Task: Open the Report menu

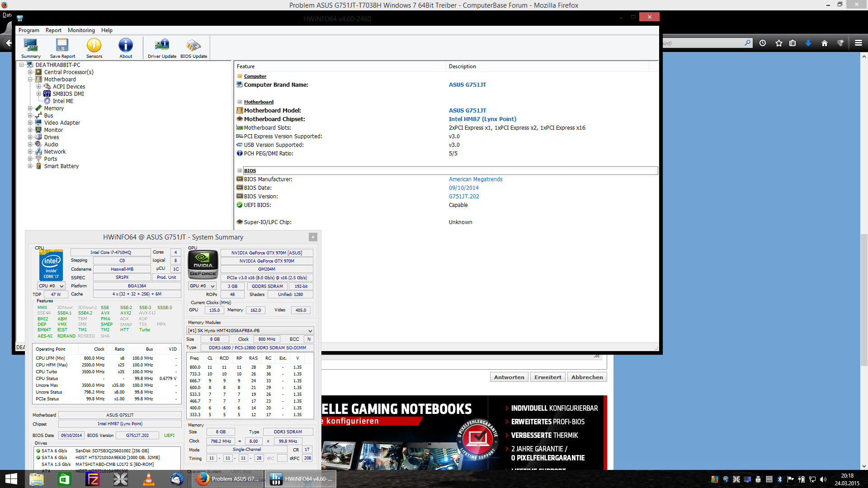Action: (53, 30)
